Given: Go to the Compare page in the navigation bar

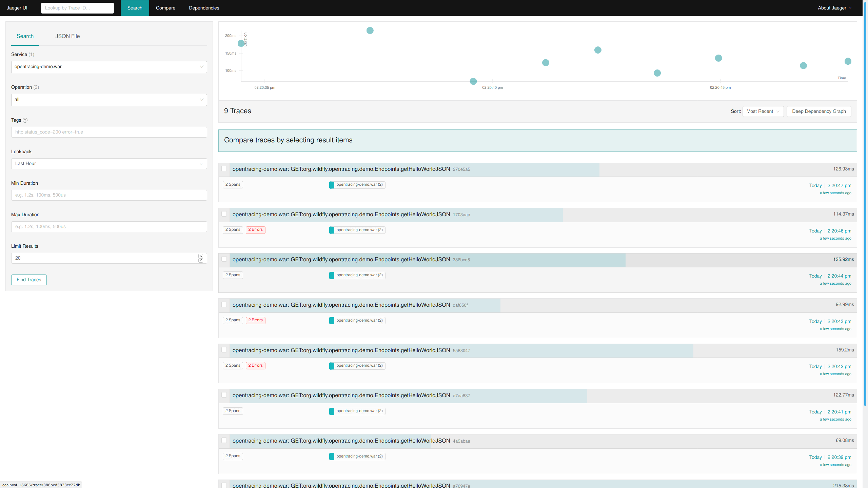Looking at the screenshot, I should click(x=165, y=8).
